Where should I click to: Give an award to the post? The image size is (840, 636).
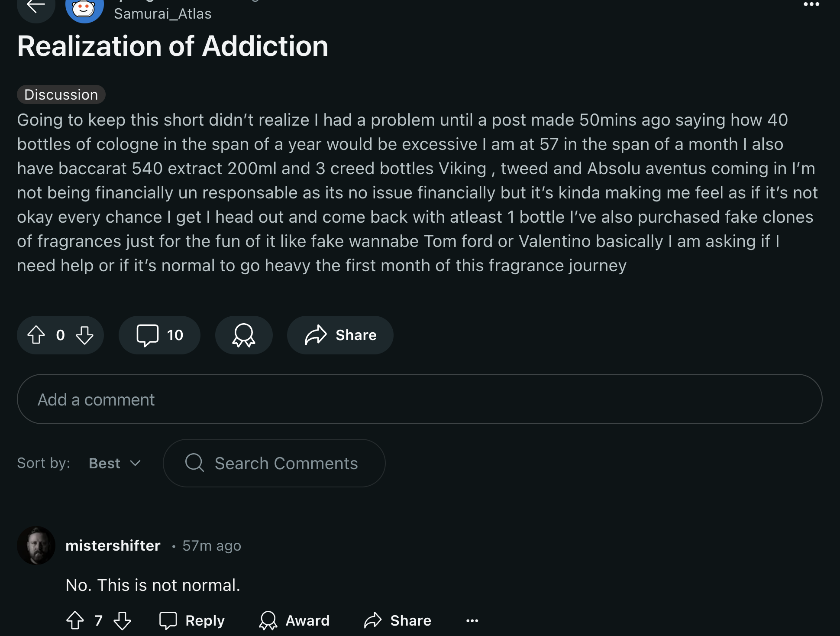244,335
